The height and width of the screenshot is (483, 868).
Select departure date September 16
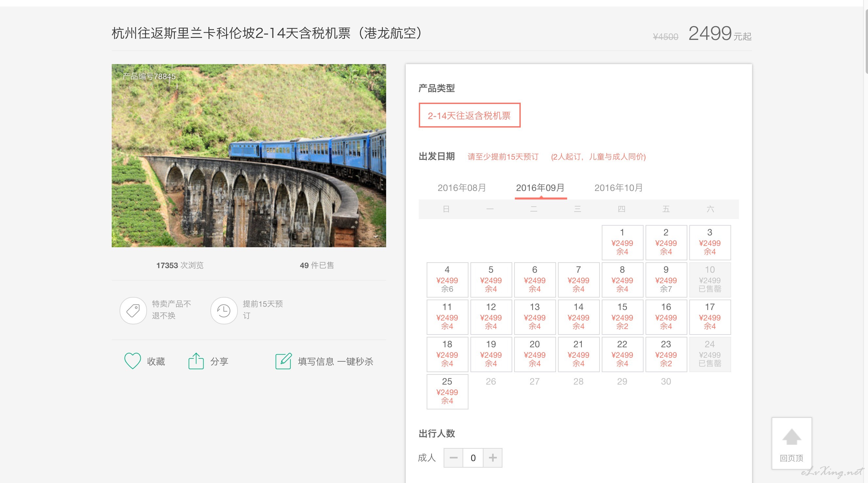pyautogui.click(x=666, y=317)
